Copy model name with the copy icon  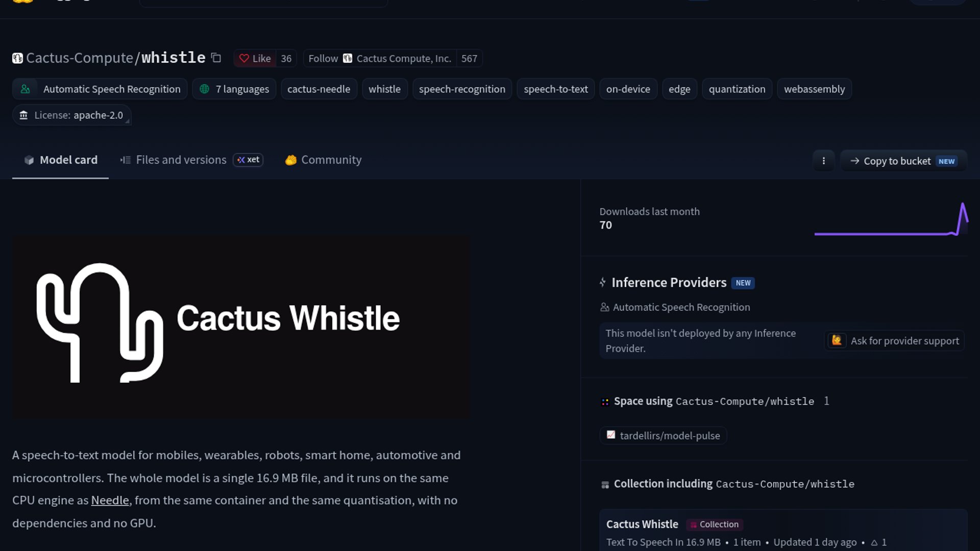[x=216, y=58]
